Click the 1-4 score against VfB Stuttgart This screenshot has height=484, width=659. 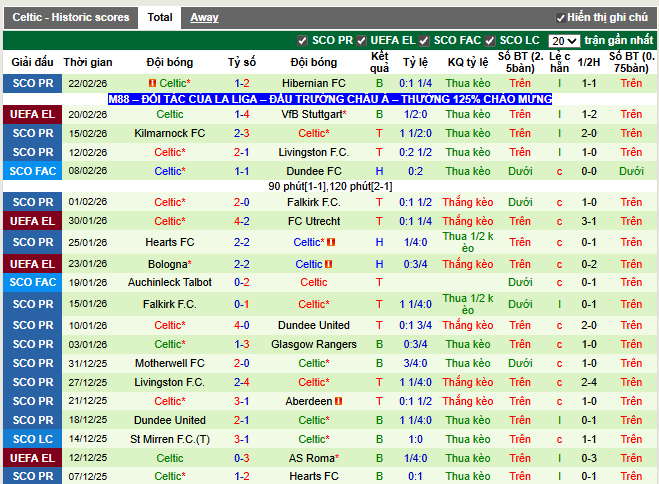tap(242, 114)
